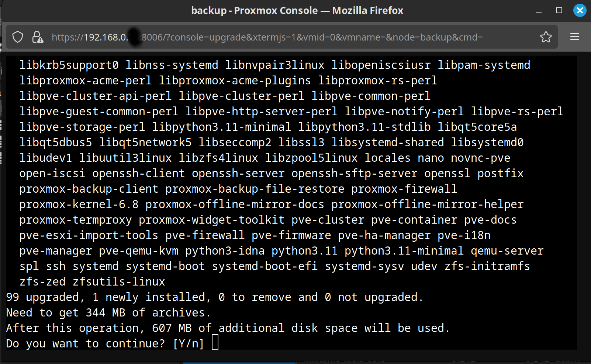The width and height of the screenshot is (591, 364).
Task: Click the "Need to get 344 MB" line
Action: coord(108,312)
